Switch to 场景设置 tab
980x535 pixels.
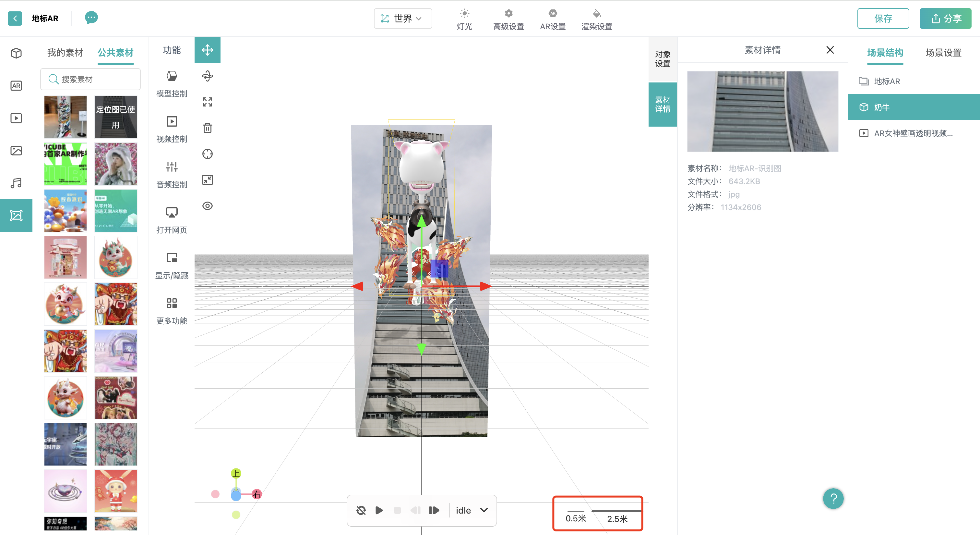click(943, 53)
